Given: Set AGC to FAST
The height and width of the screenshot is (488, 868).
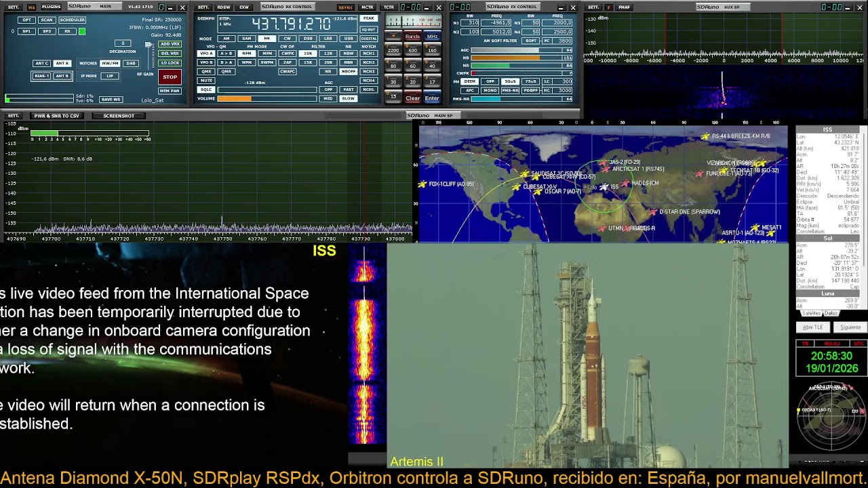Looking at the screenshot, I should [x=349, y=89].
